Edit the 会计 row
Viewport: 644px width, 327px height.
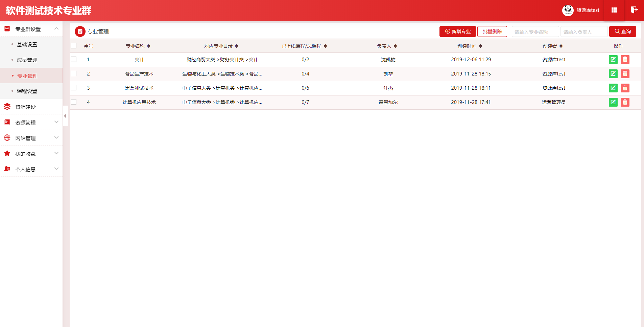613,60
